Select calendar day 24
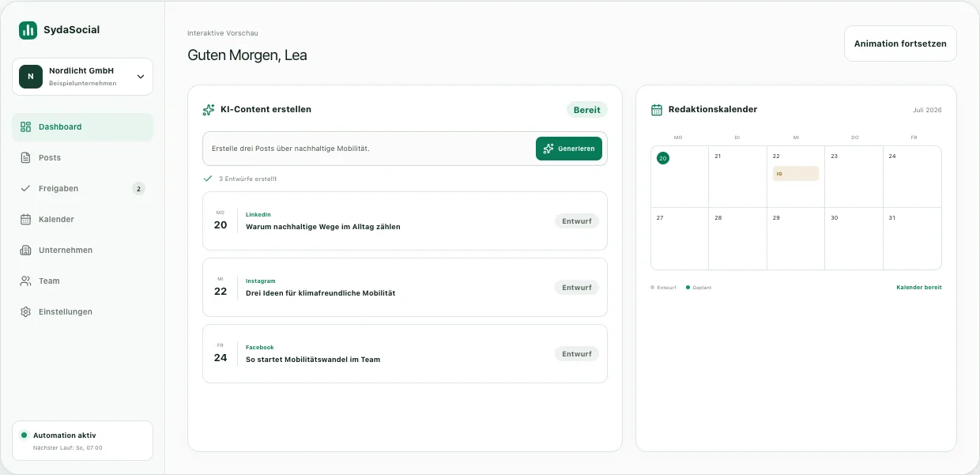This screenshot has width=980, height=475. [912, 177]
